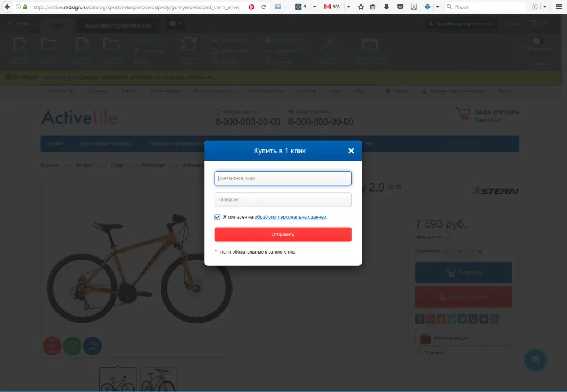
Task: Open the bookmarks library icon
Action: pyautogui.click(x=373, y=7)
